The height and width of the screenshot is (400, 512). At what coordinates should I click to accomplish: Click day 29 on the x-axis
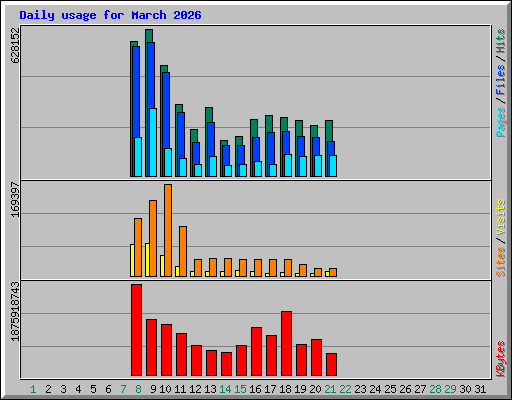(x=450, y=389)
